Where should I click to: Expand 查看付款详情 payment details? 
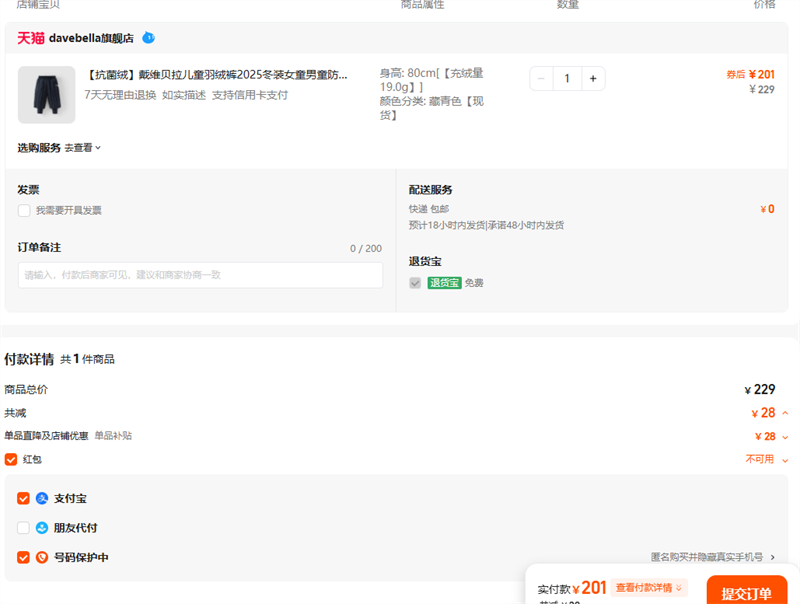(x=650, y=588)
